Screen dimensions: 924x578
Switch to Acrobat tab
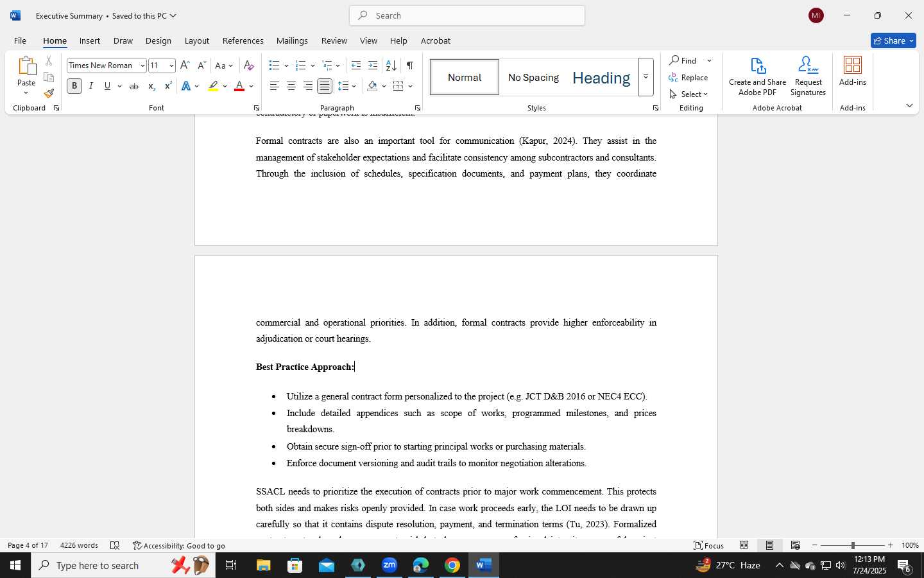click(435, 40)
